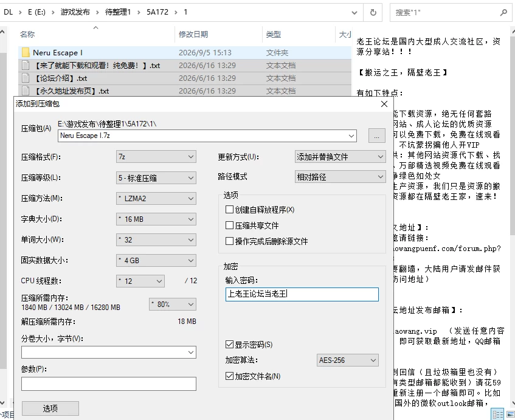
Task: Click the file list scroll up arrow
Action: [2, 32]
